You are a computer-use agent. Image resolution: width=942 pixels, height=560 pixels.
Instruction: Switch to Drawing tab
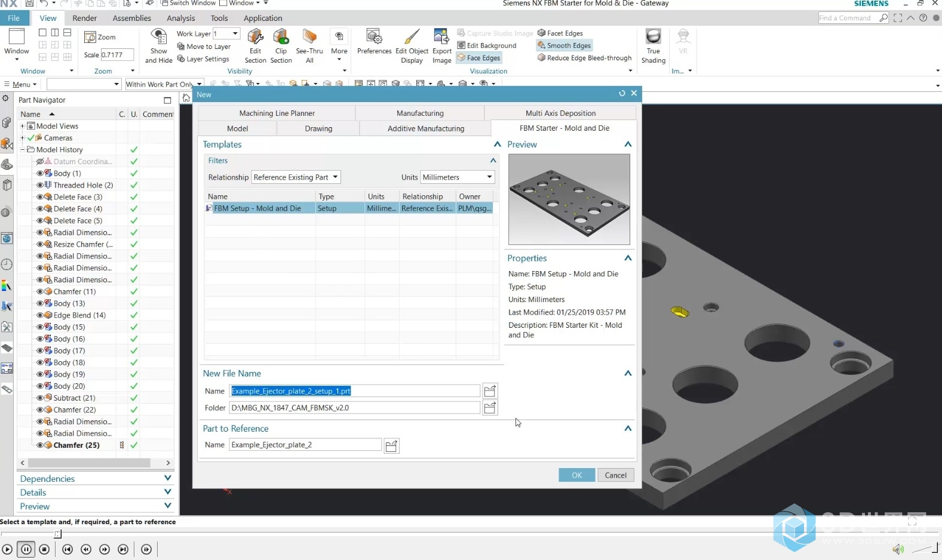[x=318, y=128]
